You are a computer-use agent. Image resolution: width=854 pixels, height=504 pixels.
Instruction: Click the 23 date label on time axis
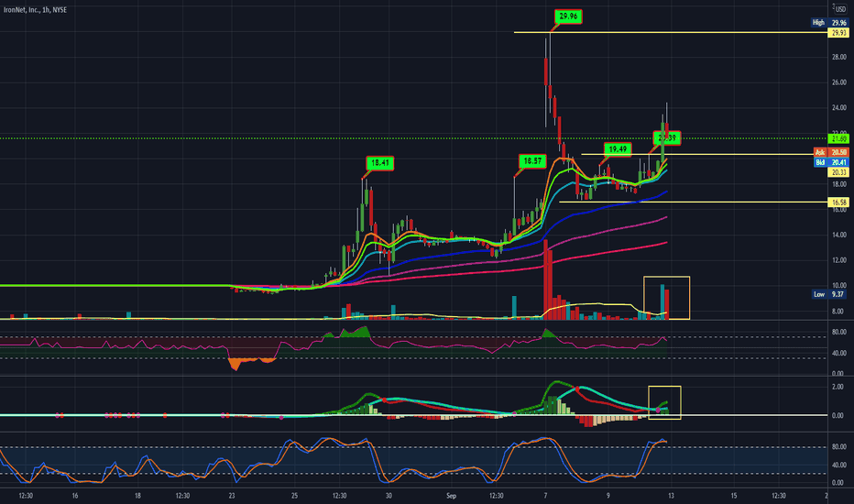click(232, 496)
